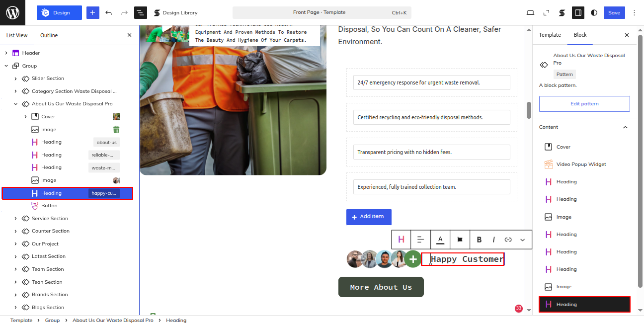The width and height of the screenshot is (644, 325).
Task: Expand the Slider Section row
Action: [16, 79]
